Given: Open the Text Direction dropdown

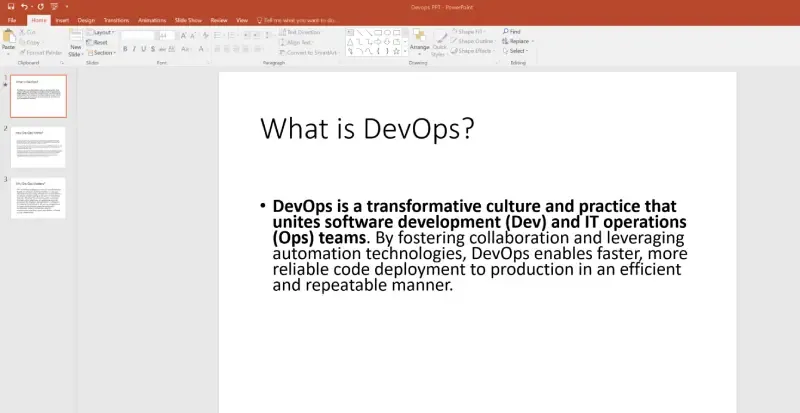Looking at the screenshot, I should 301,32.
